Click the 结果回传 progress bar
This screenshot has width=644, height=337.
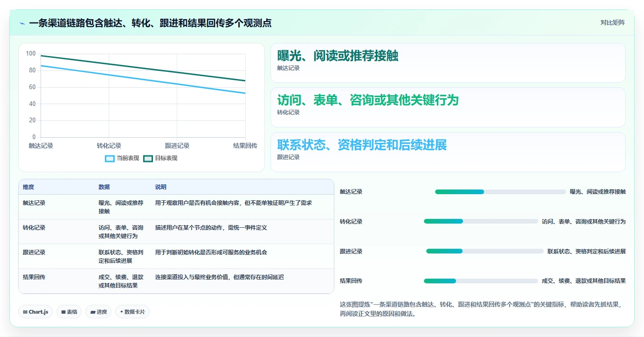click(481, 281)
